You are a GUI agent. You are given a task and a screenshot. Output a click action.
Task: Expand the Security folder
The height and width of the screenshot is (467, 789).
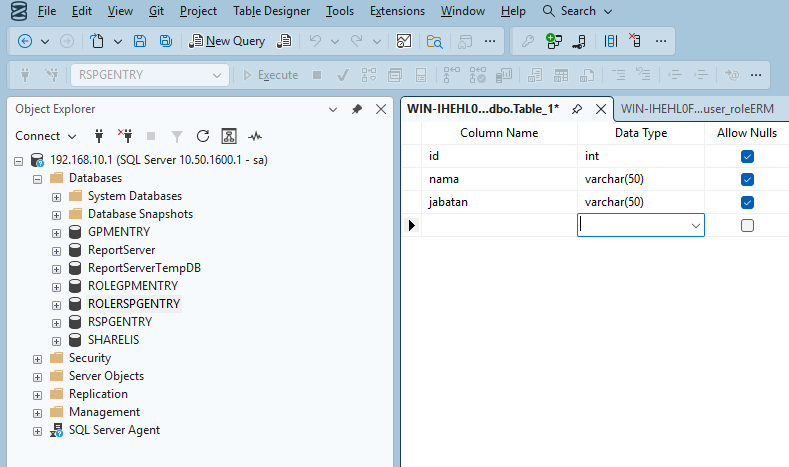37,359
